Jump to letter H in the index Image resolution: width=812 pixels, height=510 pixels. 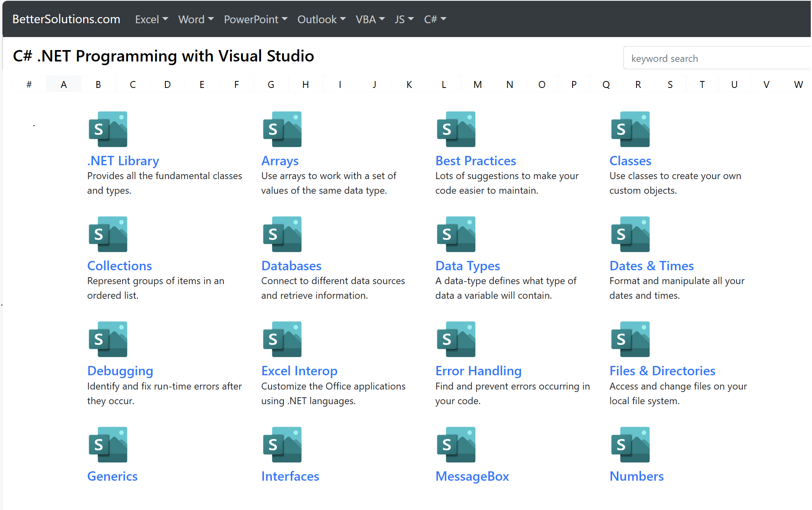[305, 84]
